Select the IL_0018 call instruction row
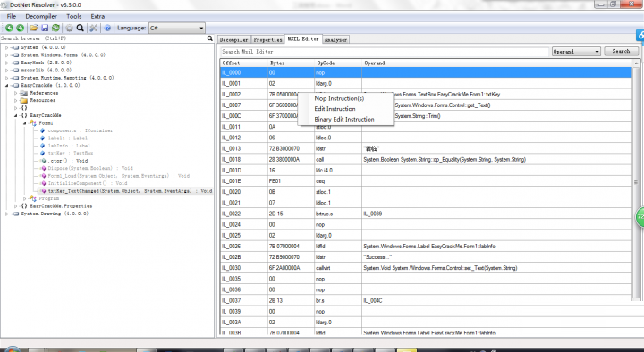This screenshot has height=352, width=644. 427,159
